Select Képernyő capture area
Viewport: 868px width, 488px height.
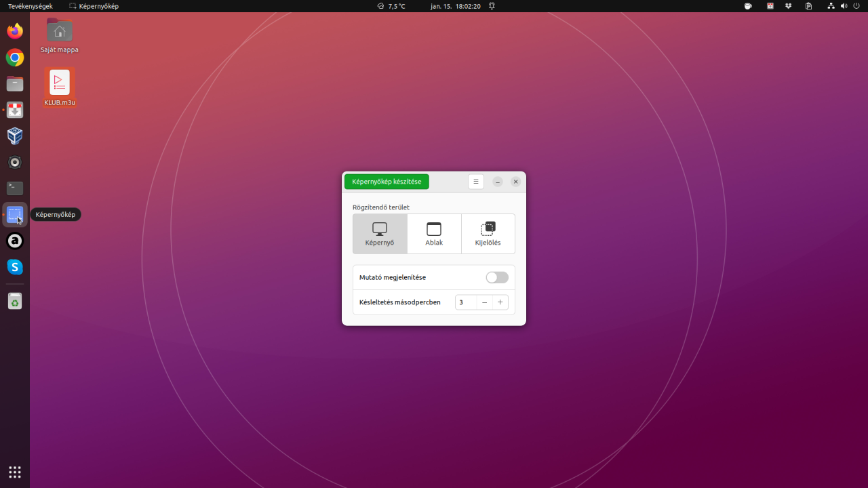(380, 234)
